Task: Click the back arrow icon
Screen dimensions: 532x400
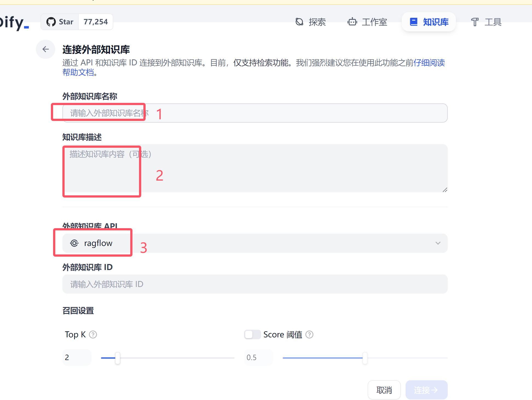Action: click(x=45, y=49)
